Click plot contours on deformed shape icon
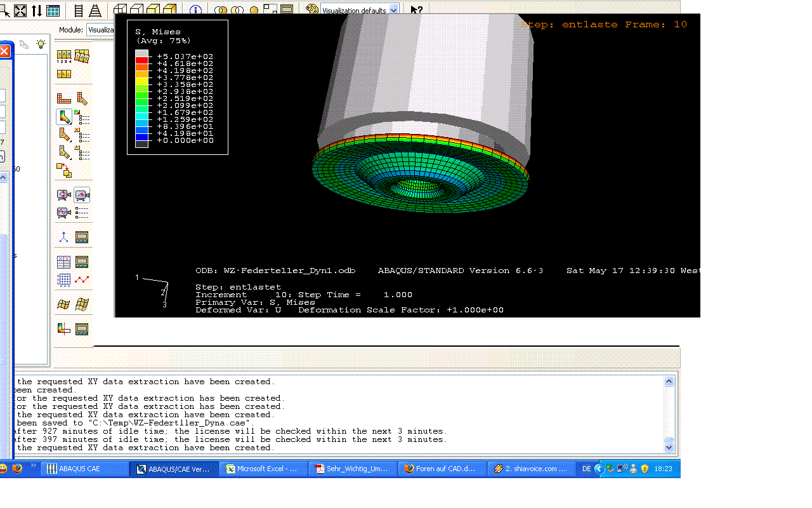The image size is (812, 508). click(x=64, y=117)
